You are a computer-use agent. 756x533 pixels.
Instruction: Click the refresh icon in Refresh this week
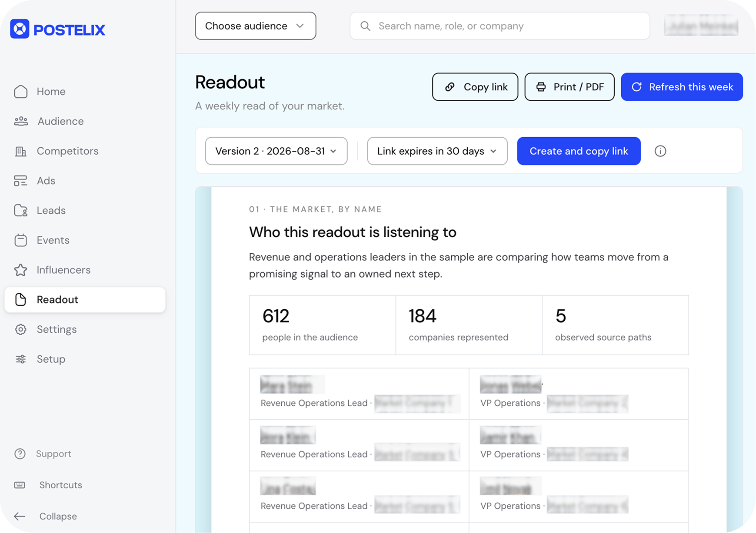pyautogui.click(x=637, y=87)
